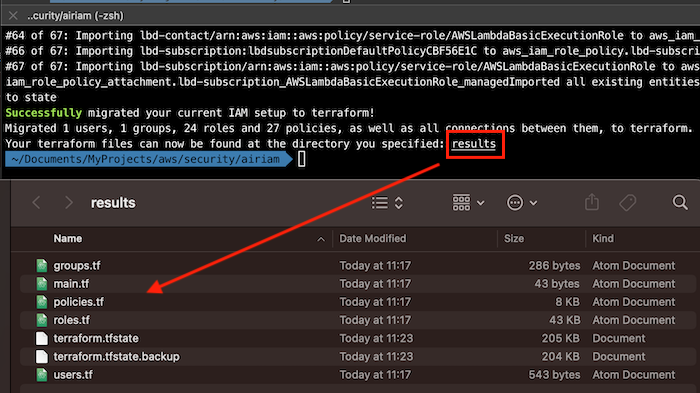Open the group-by grid icon menu

(x=461, y=202)
